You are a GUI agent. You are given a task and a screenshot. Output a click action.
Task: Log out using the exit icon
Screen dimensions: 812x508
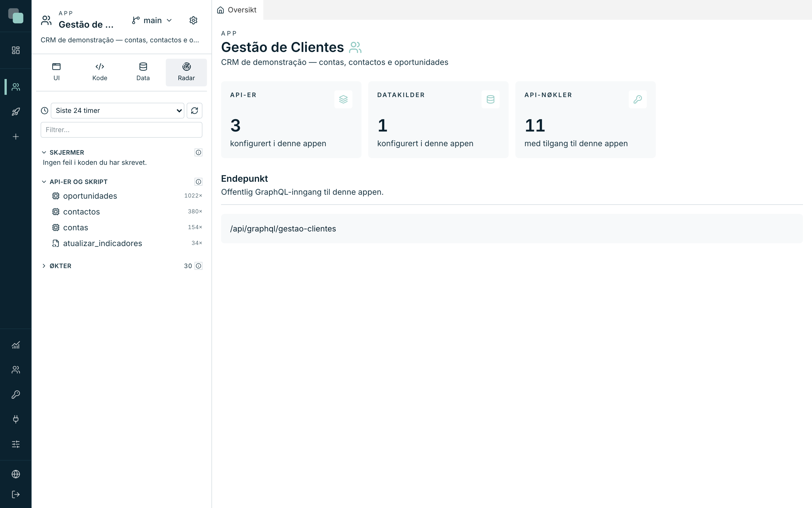click(x=16, y=494)
